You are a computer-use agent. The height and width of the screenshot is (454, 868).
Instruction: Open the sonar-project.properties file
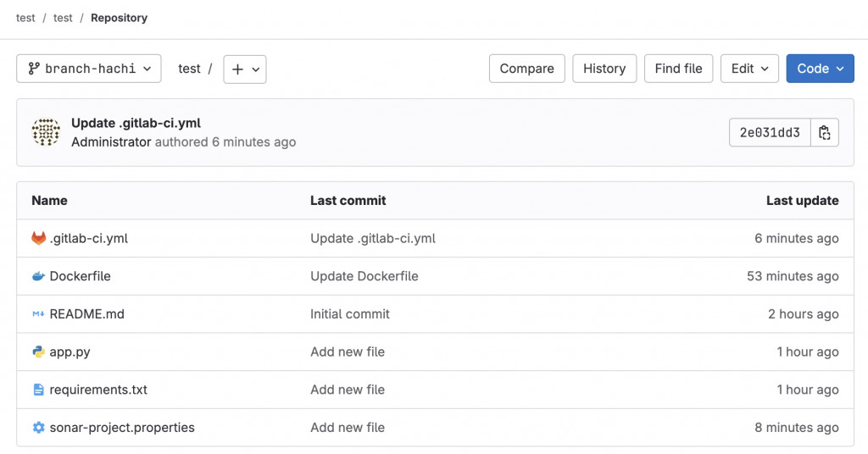122,428
